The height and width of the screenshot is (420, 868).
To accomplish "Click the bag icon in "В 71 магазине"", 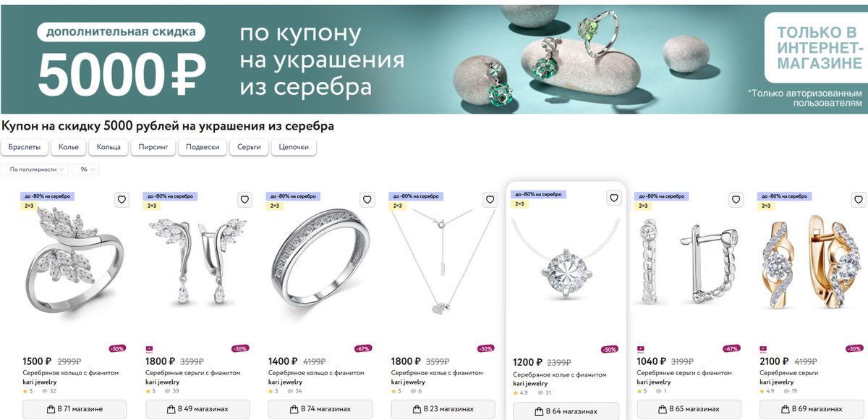I will 50,408.
